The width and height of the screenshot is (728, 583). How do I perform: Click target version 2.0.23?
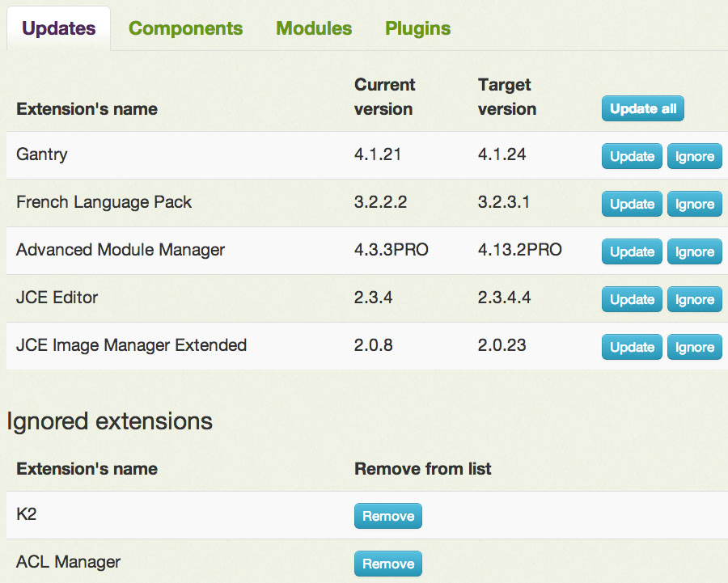click(x=502, y=345)
